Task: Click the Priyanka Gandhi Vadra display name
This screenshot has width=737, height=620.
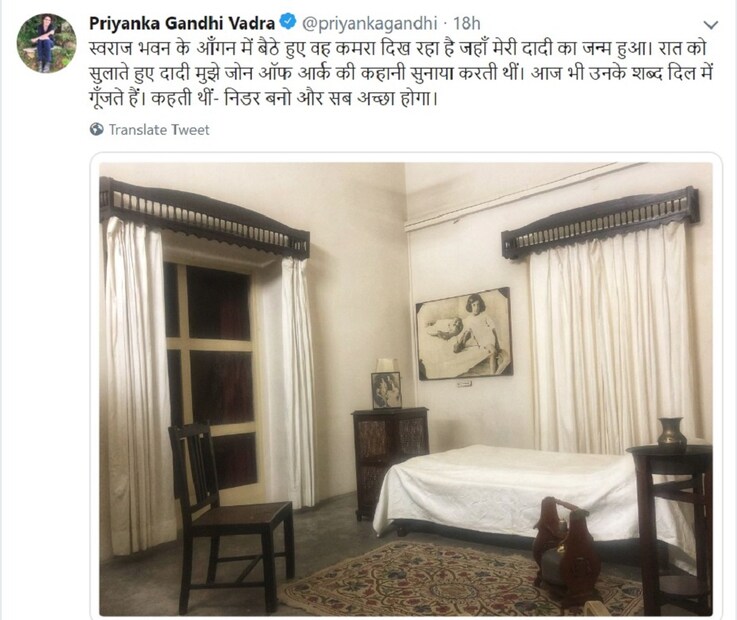Action: (x=182, y=23)
